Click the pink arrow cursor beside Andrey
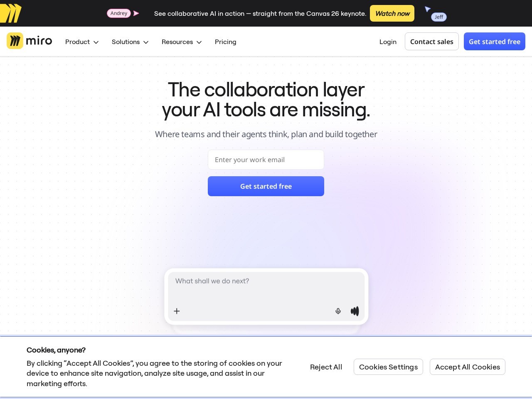This screenshot has width=532, height=399. pos(136,13)
